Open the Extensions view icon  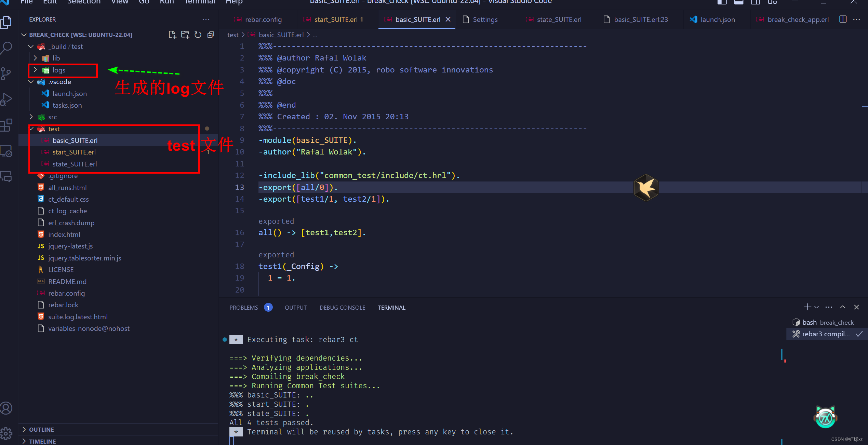(x=6, y=125)
